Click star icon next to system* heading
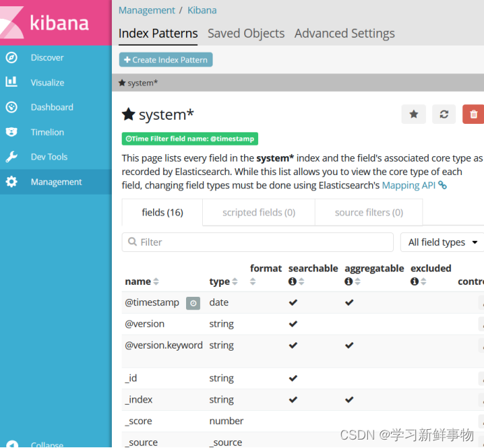 coord(129,114)
